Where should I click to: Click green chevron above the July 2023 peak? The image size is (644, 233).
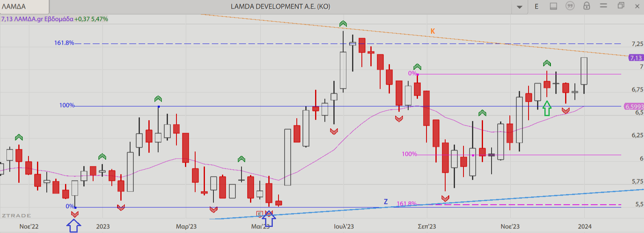pos(343,24)
